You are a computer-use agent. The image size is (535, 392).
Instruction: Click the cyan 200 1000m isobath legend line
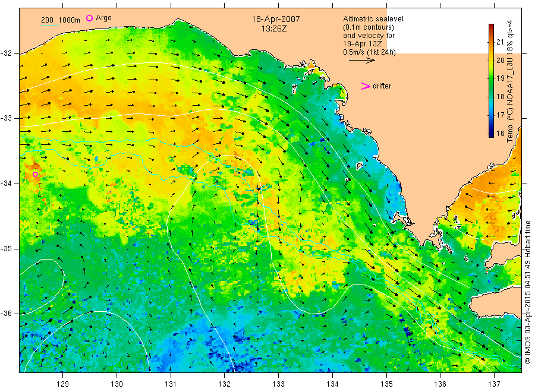click(x=50, y=26)
